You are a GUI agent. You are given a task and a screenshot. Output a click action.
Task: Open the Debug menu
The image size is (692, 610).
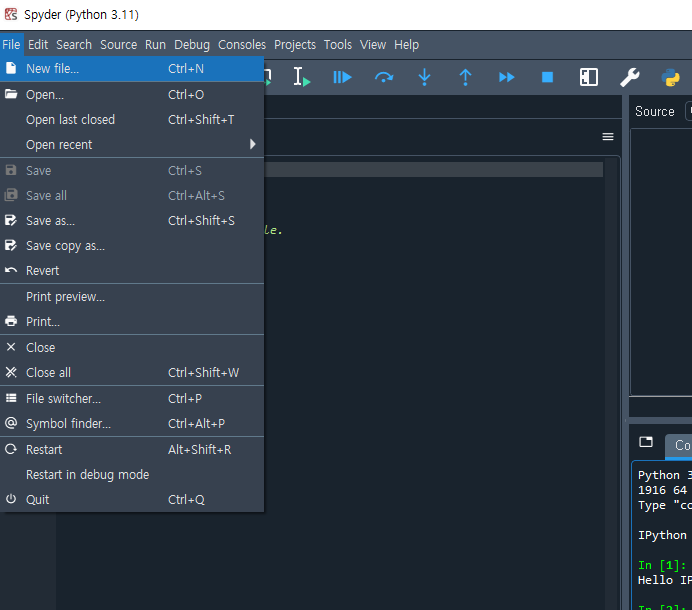click(x=192, y=45)
